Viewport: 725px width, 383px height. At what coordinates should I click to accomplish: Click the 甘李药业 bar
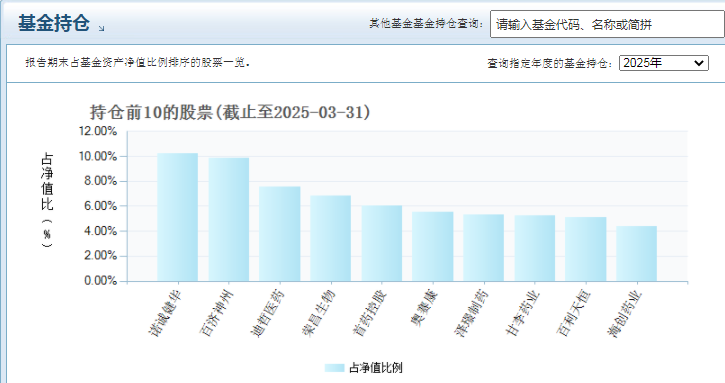pyautogui.click(x=535, y=248)
